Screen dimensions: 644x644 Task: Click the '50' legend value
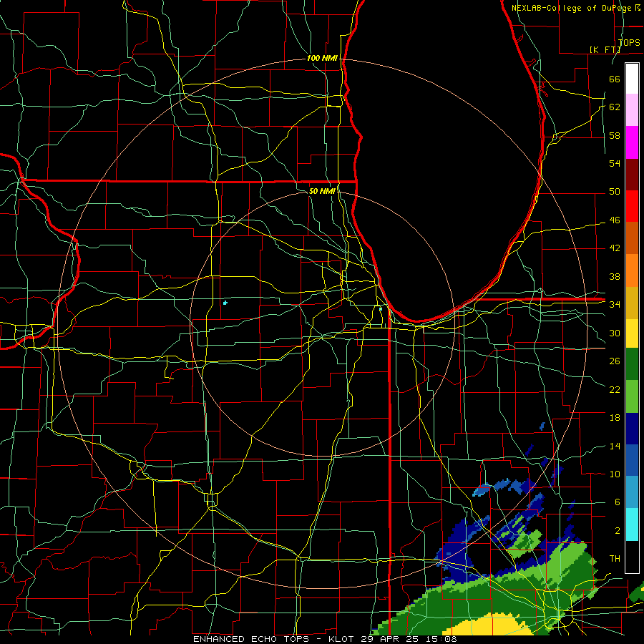(615, 192)
